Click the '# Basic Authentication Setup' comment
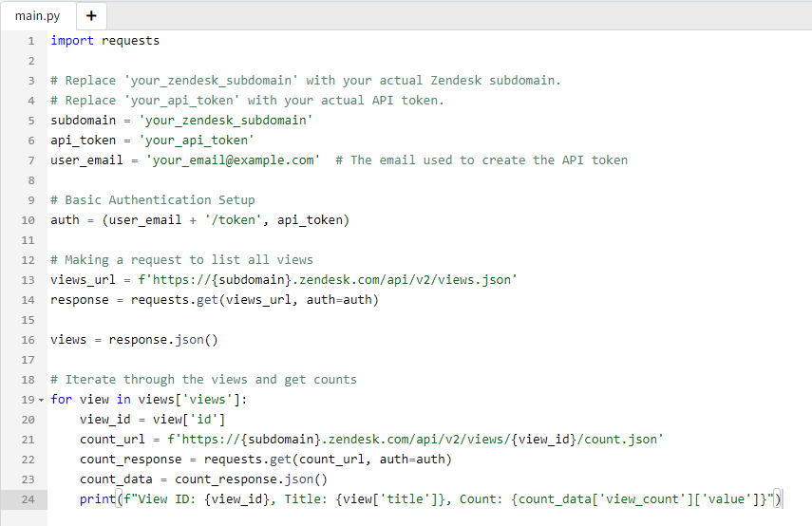Image resolution: width=812 pixels, height=526 pixels. (152, 200)
